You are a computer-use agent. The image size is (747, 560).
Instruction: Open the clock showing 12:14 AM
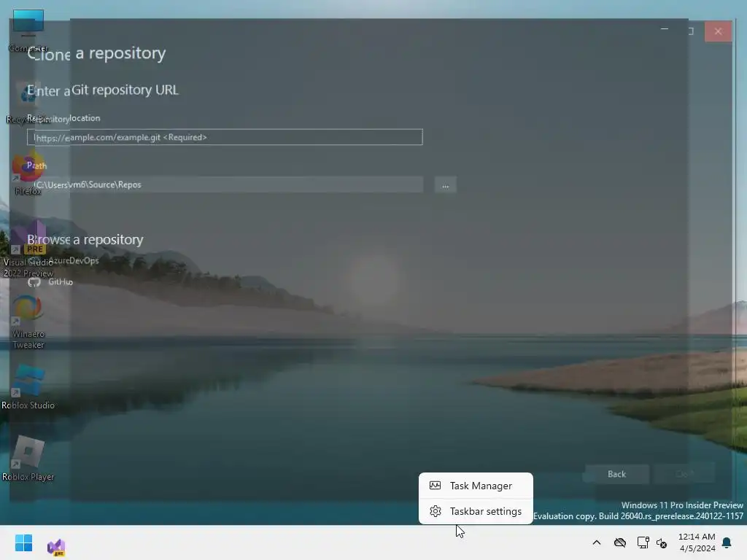697,542
